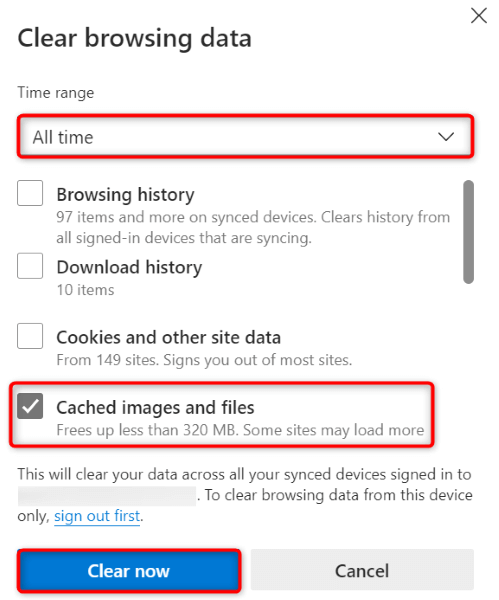This screenshot has width=499, height=600.
Task: Click the chevron arrow in Time range box
Action: tap(446, 137)
